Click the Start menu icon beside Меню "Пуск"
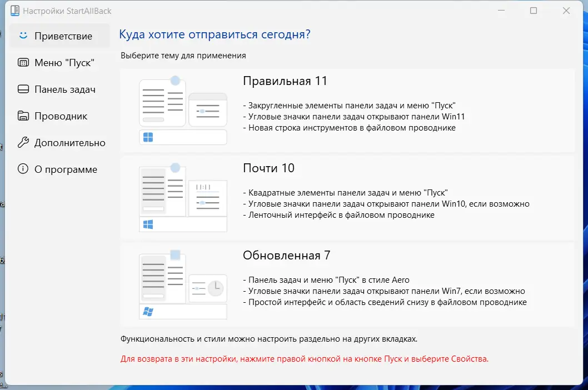Image resolution: width=588 pixels, height=390 pixels. pos(23,63)
